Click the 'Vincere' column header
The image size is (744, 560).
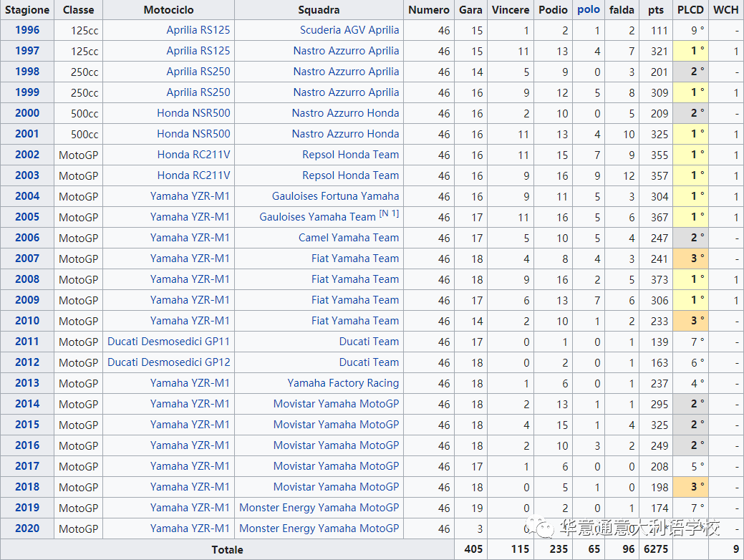click(x=511, y=9)
